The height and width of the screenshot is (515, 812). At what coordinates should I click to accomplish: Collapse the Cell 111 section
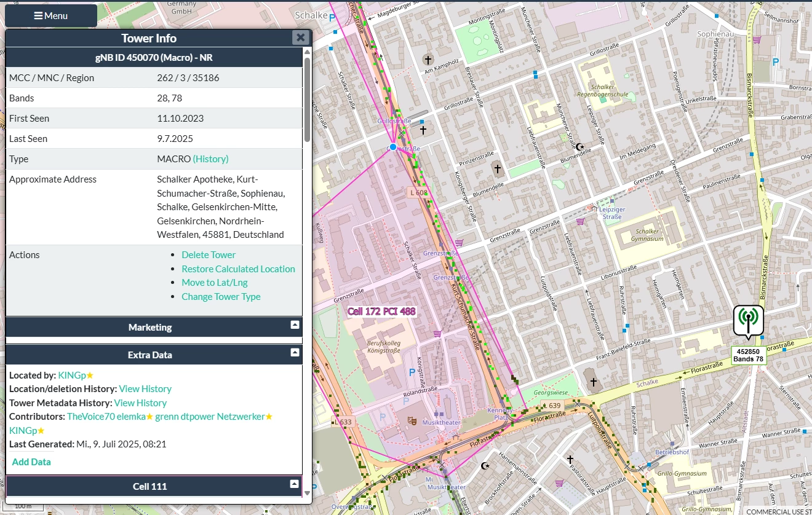pyautogui.click(x=295, y=484)
